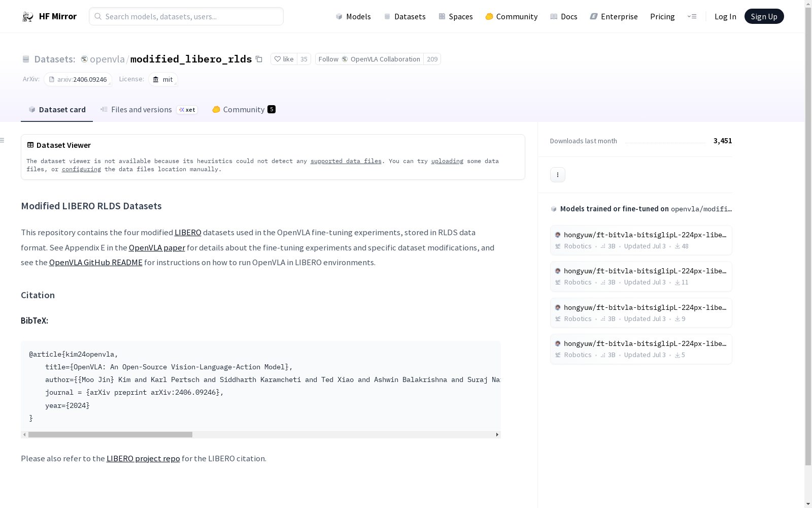
Task: Click the code block right scroll arrow
Action: pyautogui.click(x=497, y=435)
